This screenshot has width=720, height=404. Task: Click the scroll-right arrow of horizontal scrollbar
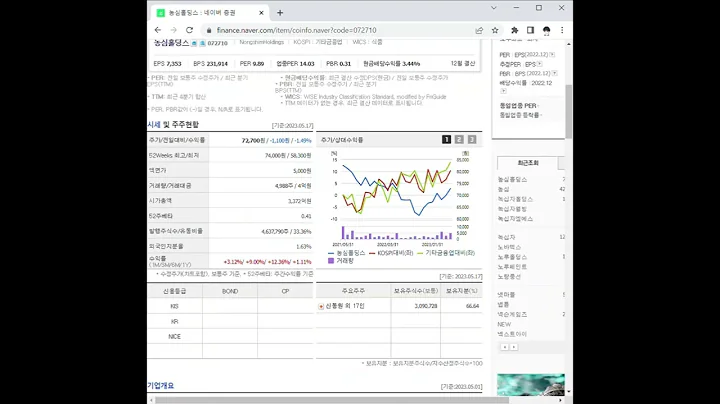560,400
